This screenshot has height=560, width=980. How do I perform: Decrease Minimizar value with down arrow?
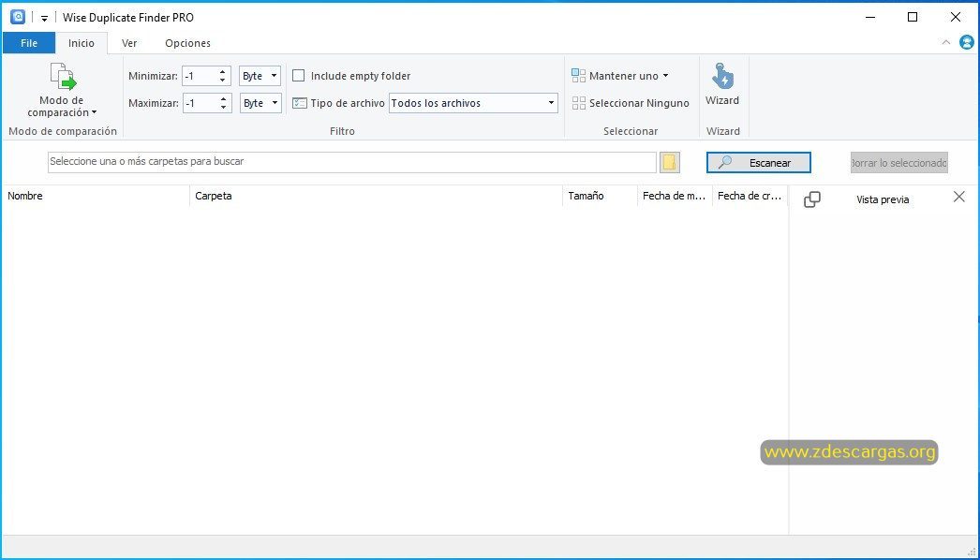click(222, 80)
